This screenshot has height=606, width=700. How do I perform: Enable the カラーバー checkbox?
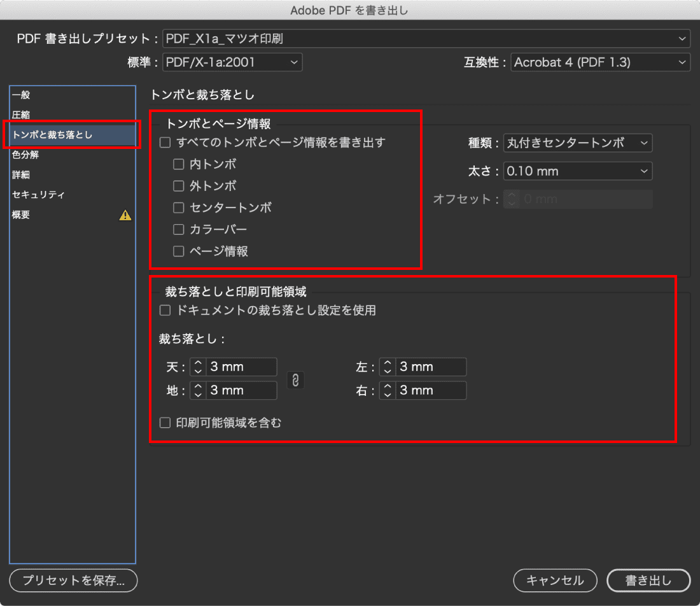(x=179, y=230)
